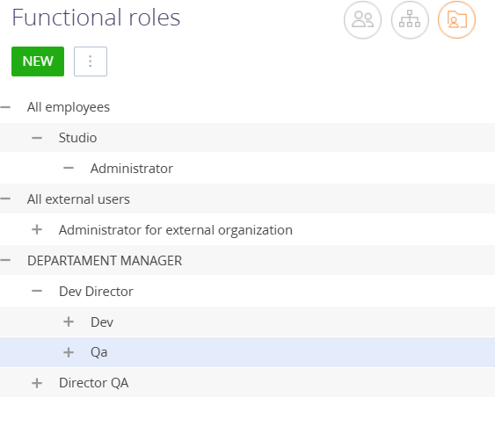Collapse the Administrator node
Viewport: 495px width, 448px height.
(x=69, y=168)
